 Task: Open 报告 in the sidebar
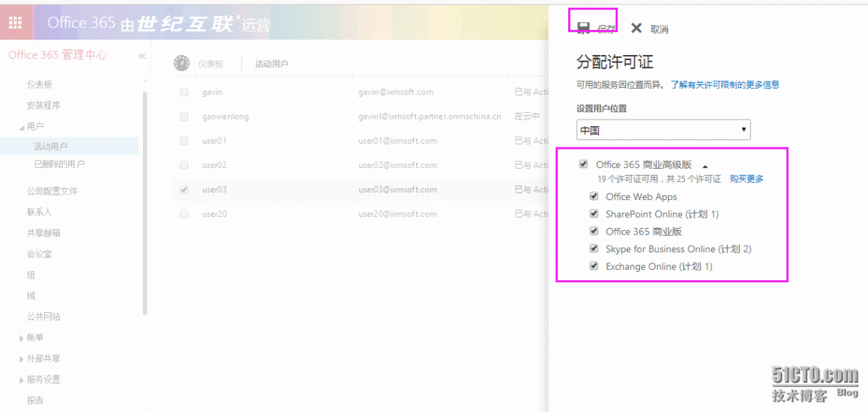tap(35, 400)
